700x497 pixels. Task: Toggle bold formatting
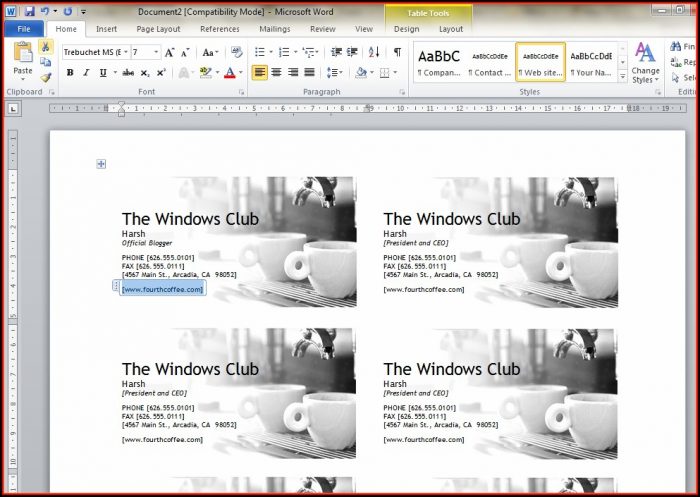click(70, 73)
